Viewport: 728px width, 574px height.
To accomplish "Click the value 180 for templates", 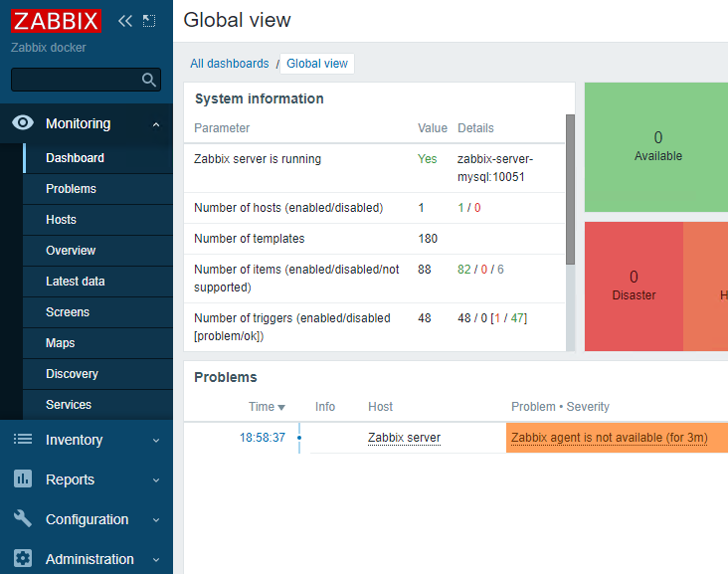I will (x=428, y=239).
